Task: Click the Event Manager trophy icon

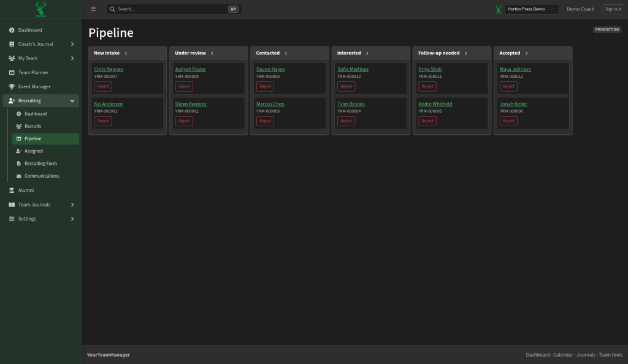Action: [x=12, y=87]
